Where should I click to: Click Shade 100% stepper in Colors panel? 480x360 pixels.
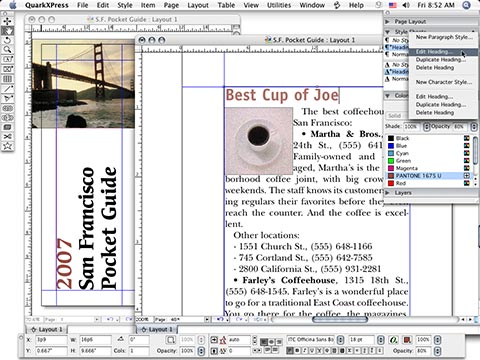click(x=426, y=127)
